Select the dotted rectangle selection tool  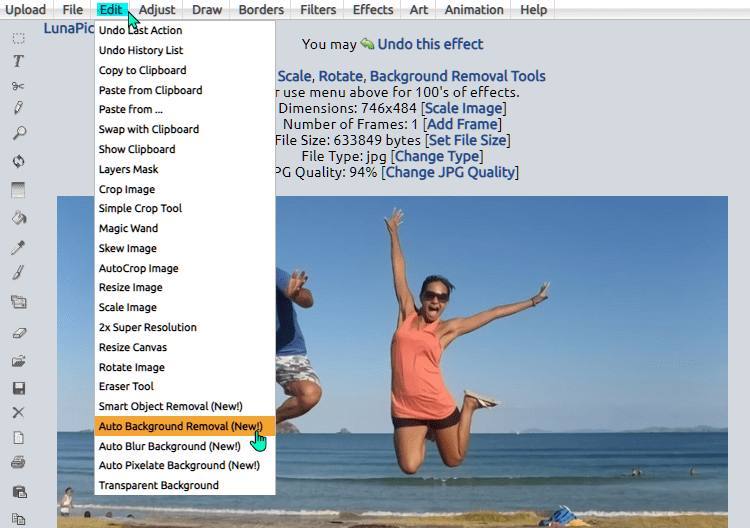(x=18, y=38)
